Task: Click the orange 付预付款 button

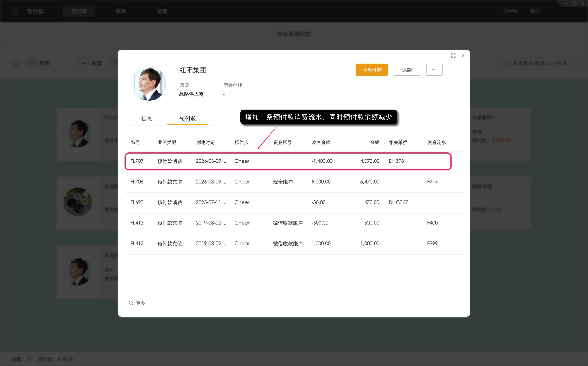Action: pos(372,70)
